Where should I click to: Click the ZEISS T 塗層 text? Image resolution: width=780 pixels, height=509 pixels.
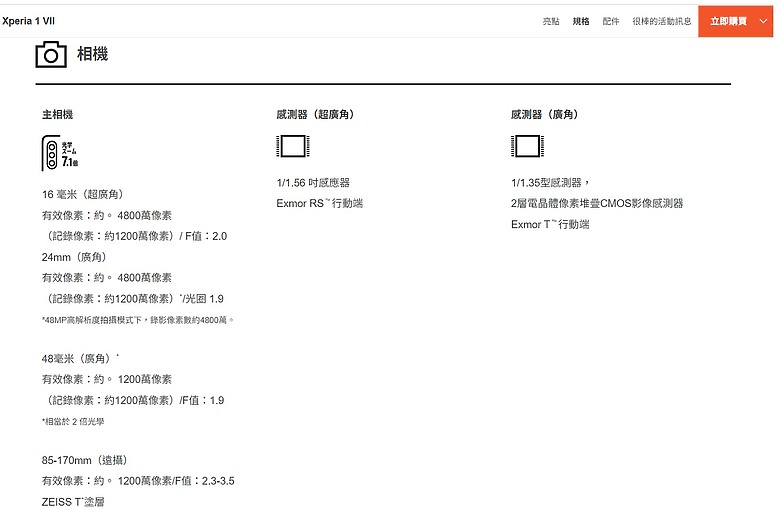click(x=73, y=502)
